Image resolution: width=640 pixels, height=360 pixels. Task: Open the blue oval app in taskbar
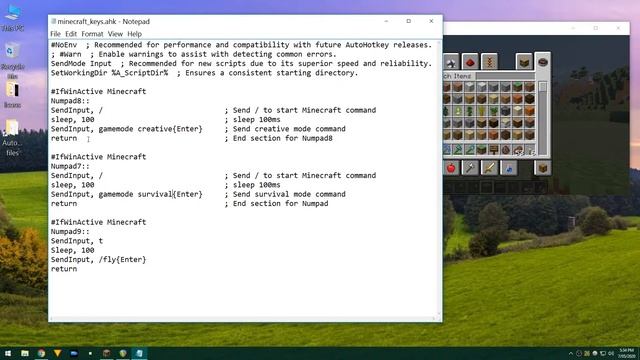pos(74,353)
